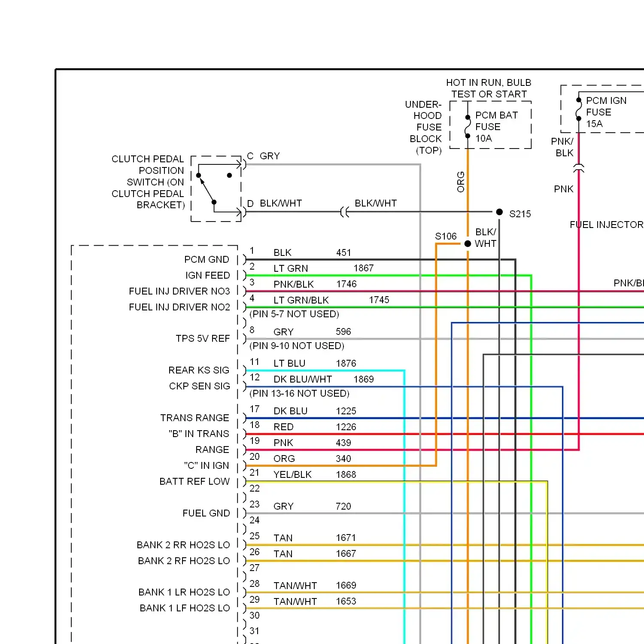Viewport: 644px width, 644px height.
Task: Click circuit number 451
Action: 343,252
